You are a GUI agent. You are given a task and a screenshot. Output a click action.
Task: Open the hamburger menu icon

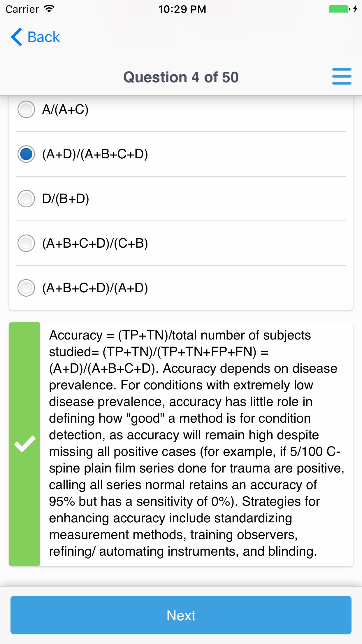(342, 76)
